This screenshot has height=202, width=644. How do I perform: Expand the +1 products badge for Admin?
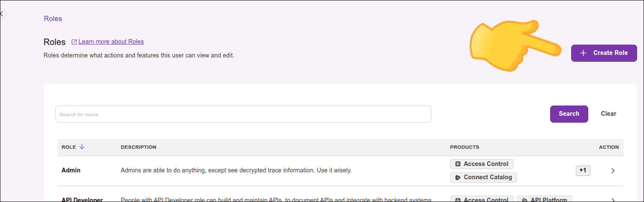583,170
